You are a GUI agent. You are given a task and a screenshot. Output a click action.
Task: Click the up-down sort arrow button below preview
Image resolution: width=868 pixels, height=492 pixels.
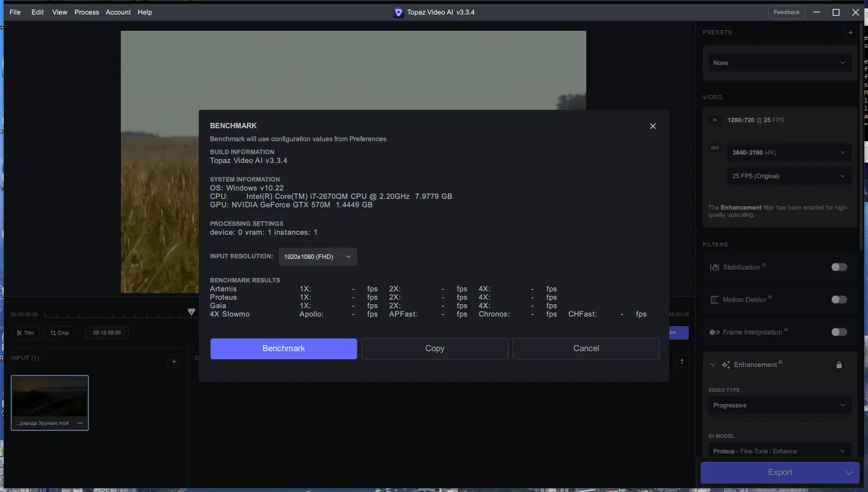coord(682,361)
